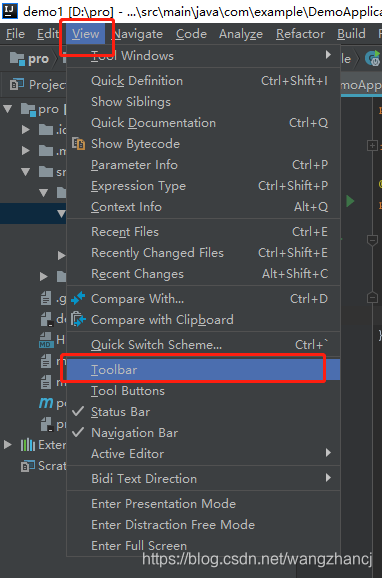Choose Quick Definition
This screenshot has width=382, height=578.
(x=203, y=81)
